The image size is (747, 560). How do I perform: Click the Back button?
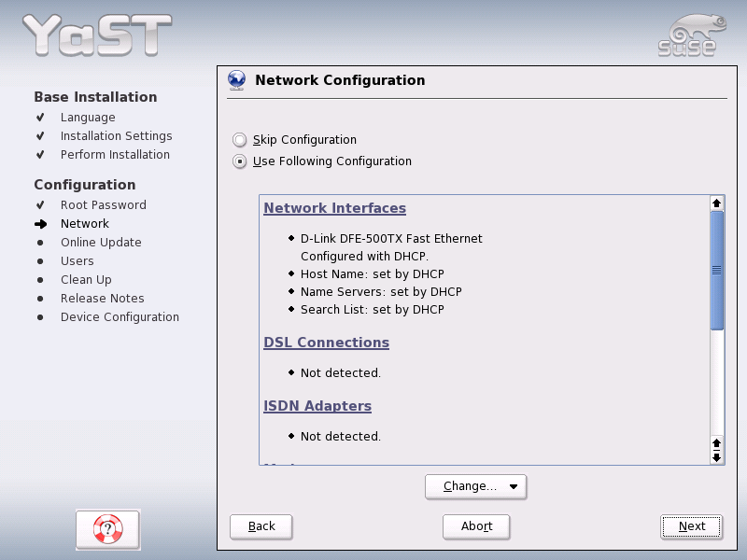261,526
